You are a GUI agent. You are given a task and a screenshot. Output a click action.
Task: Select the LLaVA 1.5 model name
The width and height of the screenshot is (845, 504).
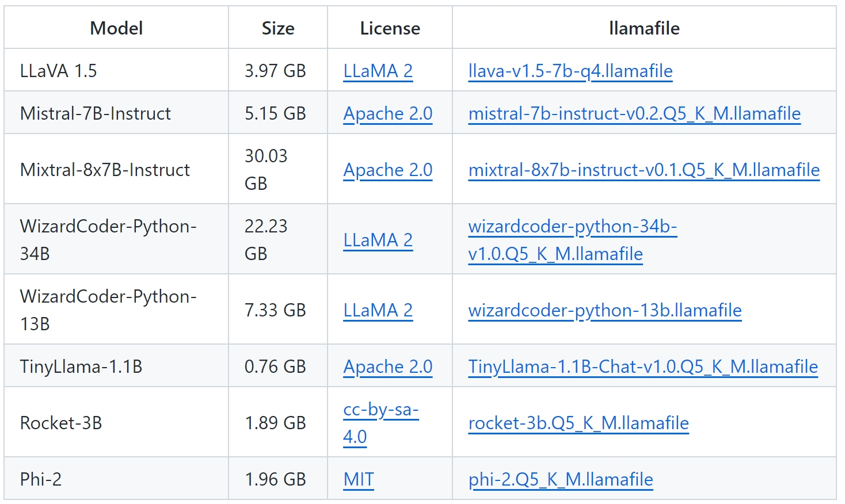pyautogui.click(x=58, y=71)
